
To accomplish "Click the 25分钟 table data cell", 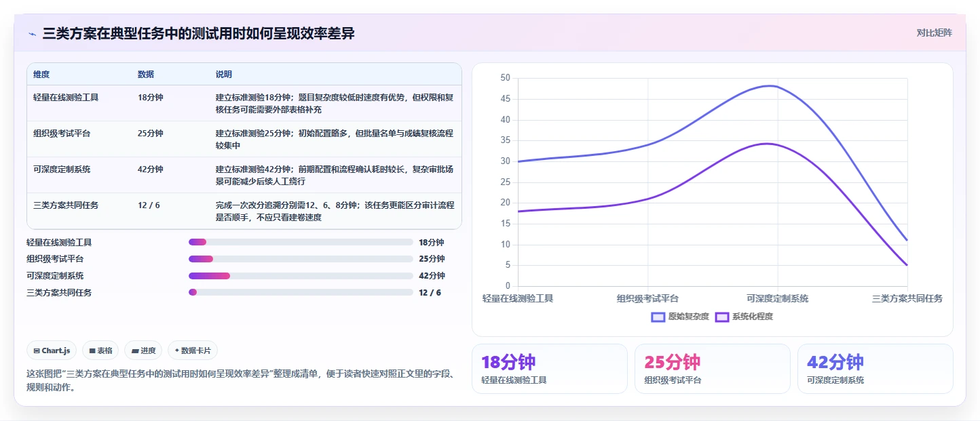I will click(x=150, y=133).
